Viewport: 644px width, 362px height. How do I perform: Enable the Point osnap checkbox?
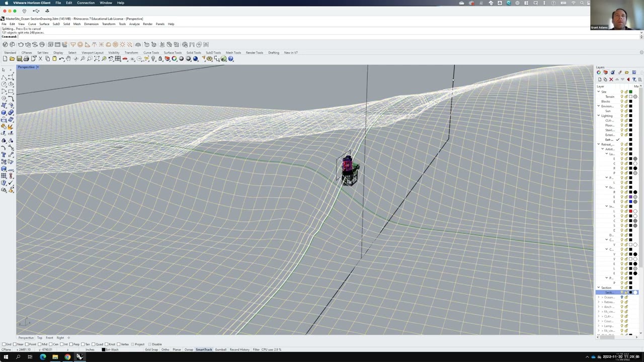click(27, 344)
